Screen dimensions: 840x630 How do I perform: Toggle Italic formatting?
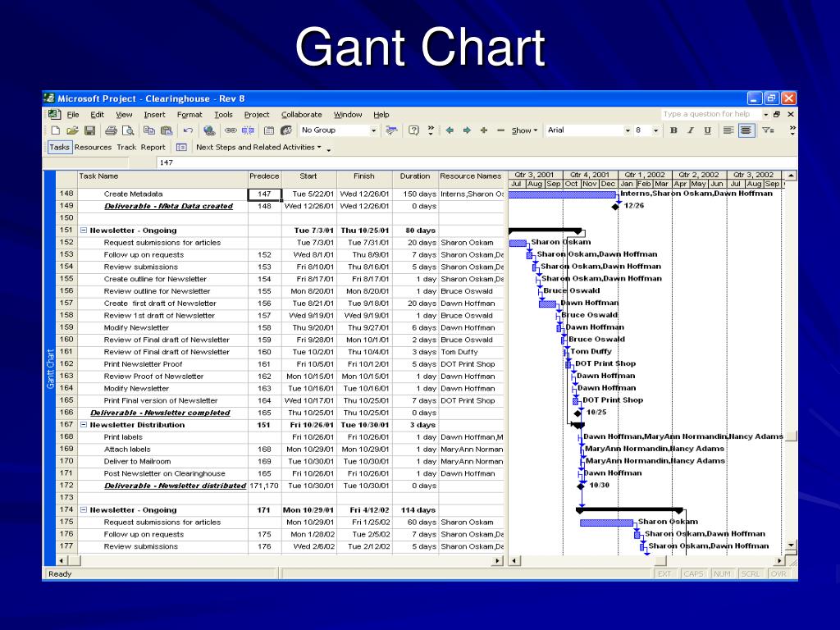[691, 130]
